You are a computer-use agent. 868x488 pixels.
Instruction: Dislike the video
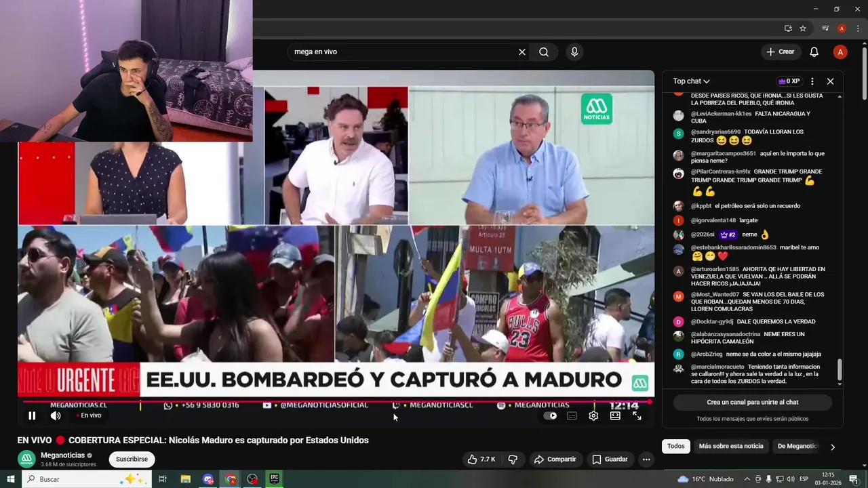(x=513, y=460)
